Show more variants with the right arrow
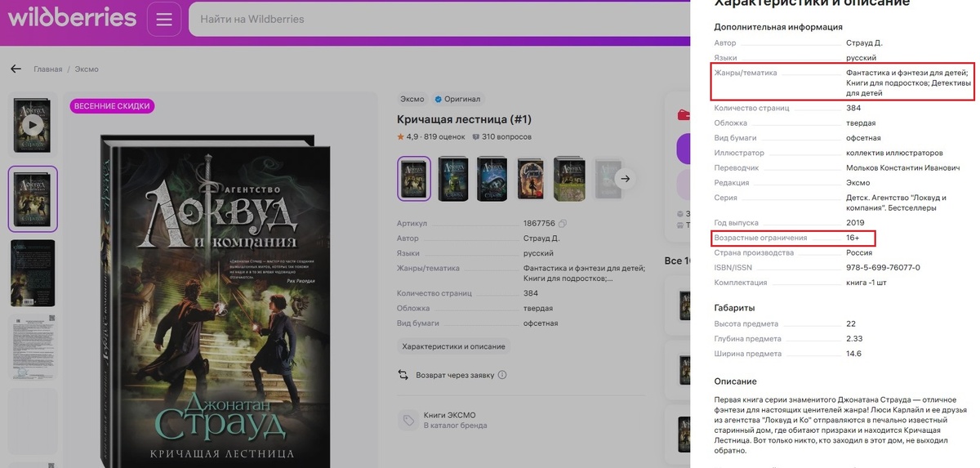The width and height of the screenshot is (980, 468). point(626,178)
